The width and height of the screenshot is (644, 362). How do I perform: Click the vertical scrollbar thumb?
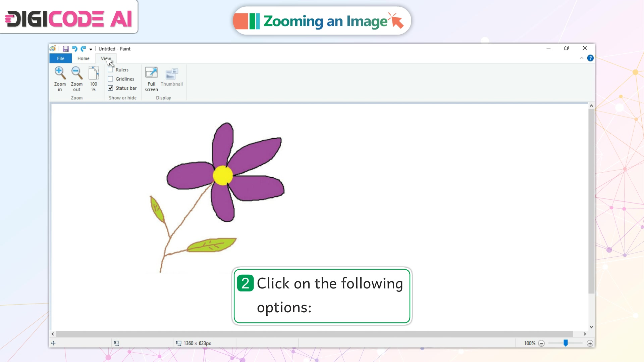click(591, 201)
